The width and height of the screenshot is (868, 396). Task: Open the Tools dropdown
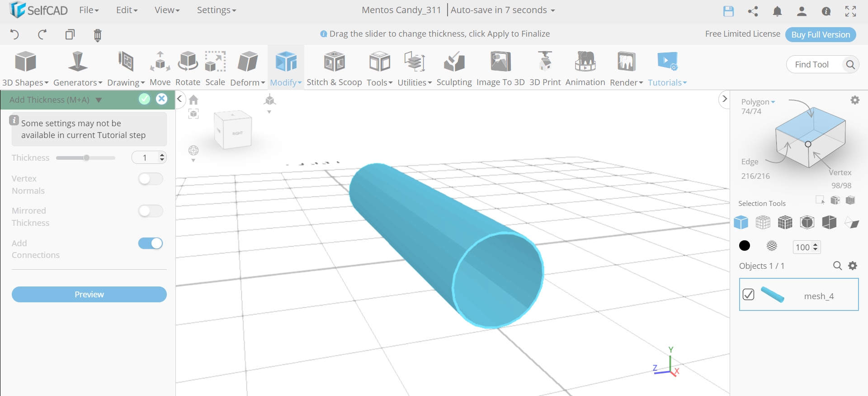tap(379, 69)
